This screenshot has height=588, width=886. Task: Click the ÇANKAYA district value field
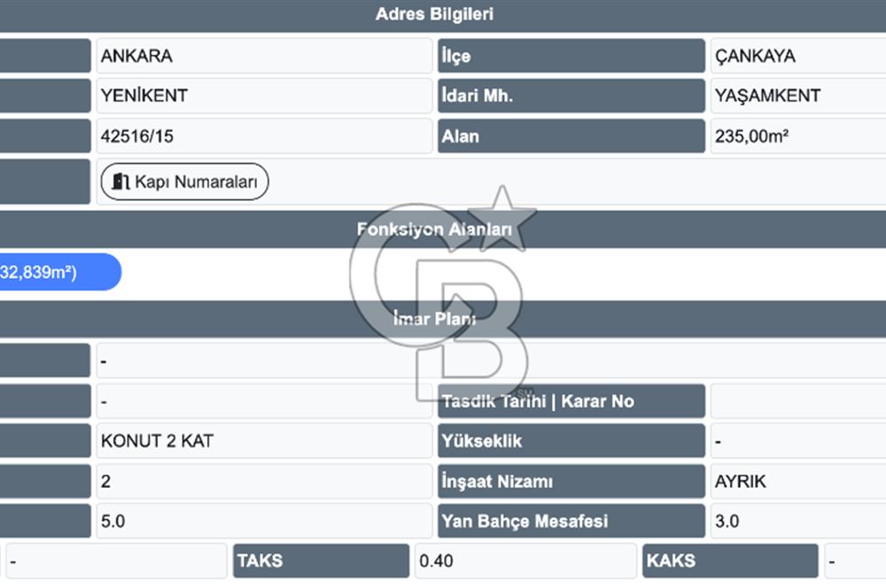(797, 56)
